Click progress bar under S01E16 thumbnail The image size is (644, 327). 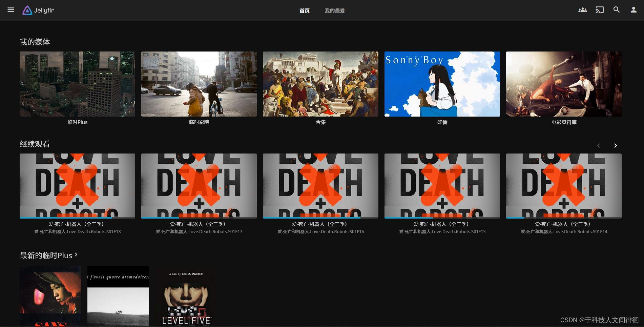tap(320, 218)
